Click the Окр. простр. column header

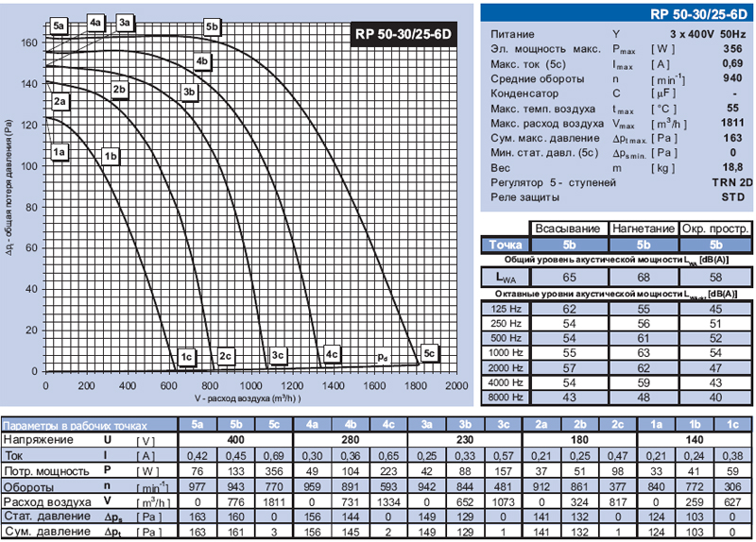click(715, 228)
